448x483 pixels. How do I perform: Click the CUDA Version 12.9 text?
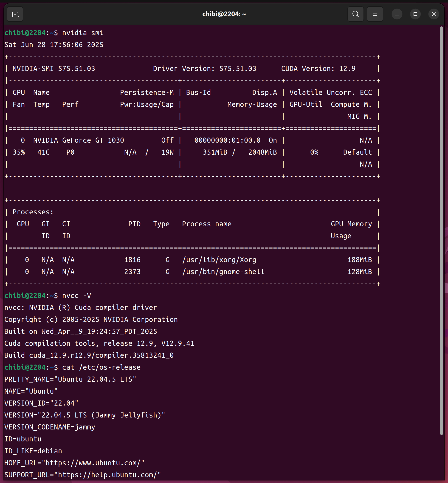(318, 69)
